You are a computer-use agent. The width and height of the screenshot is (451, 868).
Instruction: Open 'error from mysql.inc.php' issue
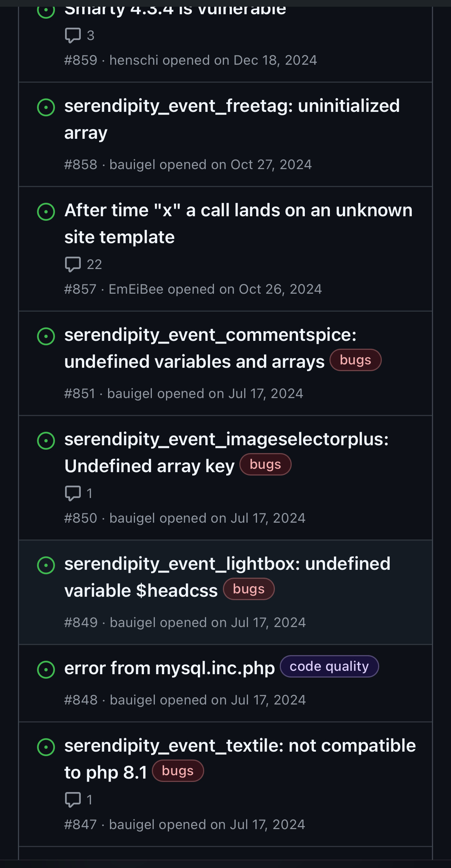[x=169, y=668]
